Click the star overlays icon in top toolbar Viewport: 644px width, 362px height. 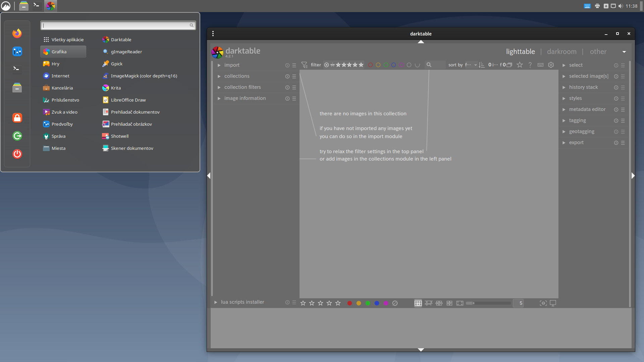[520, 65]
